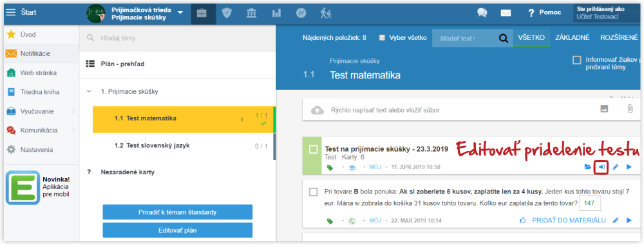Viewport: 644px width, 245px height.
Task: Click play icon on test card
Action: (629, 167)
